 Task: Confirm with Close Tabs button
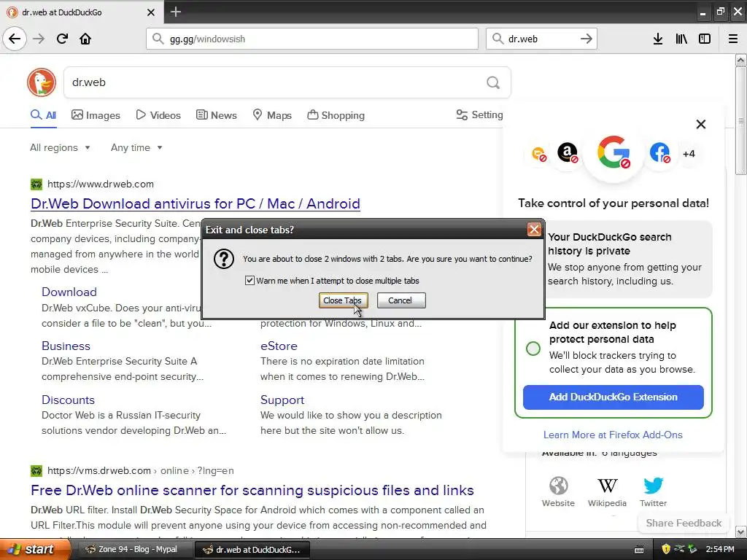[x=343, y=300]
